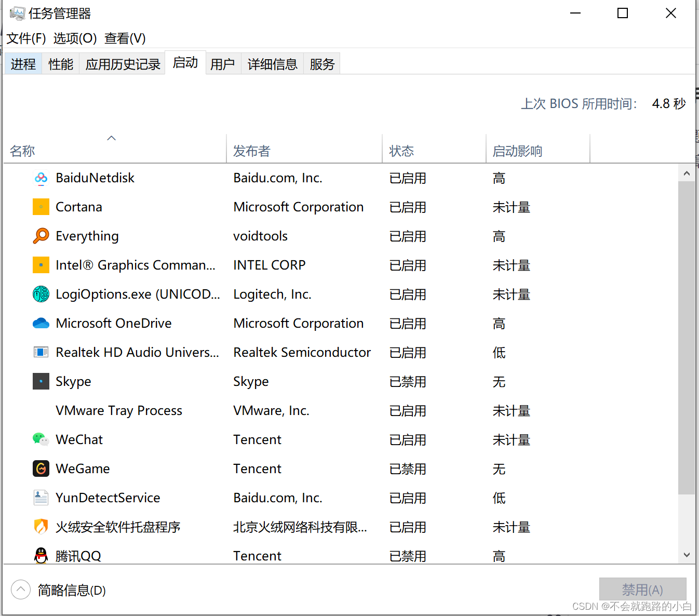Click the WeChat green bubble icon

(41, 439)
